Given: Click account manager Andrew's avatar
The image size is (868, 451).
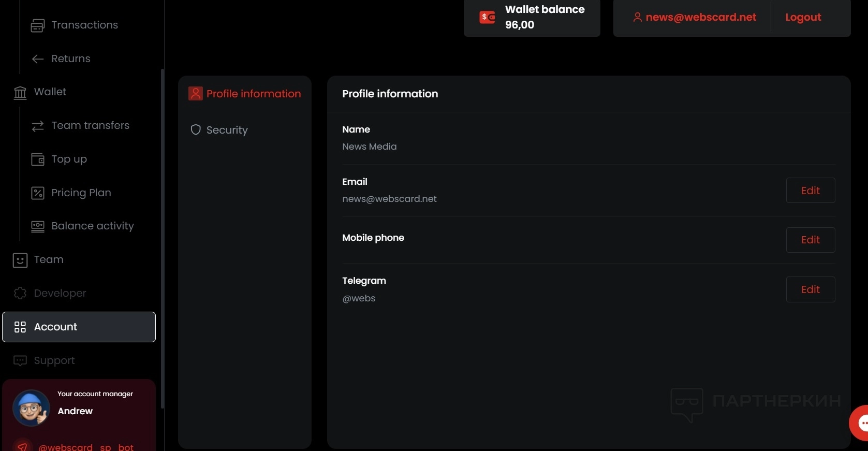Looking at the screenshot, I should [31, 408].
